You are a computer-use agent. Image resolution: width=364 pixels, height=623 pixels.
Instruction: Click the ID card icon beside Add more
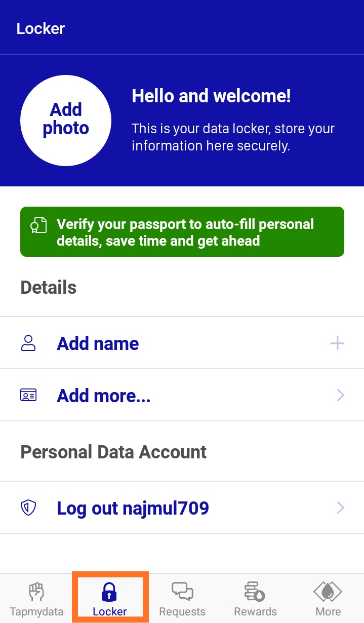pyautogui.click(x=28, y=396)
